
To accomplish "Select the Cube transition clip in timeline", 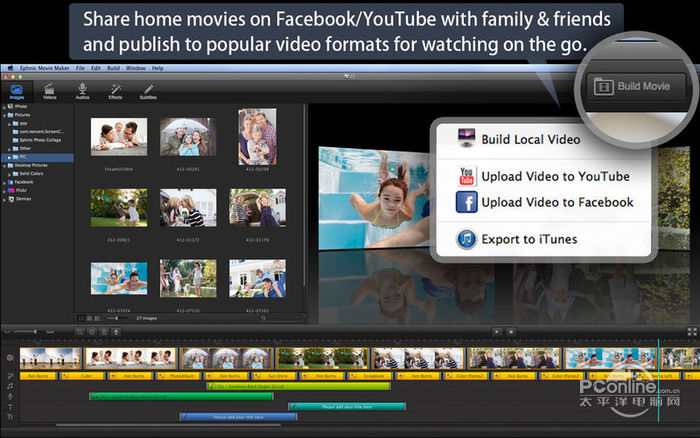I will (x=83, y=376).
